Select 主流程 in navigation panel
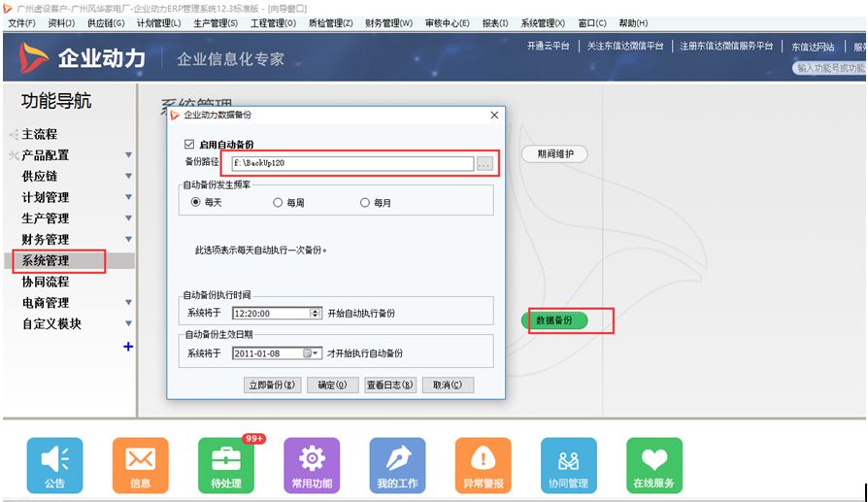Viewport: 868px width, 502px height. (x=39, y=134)
